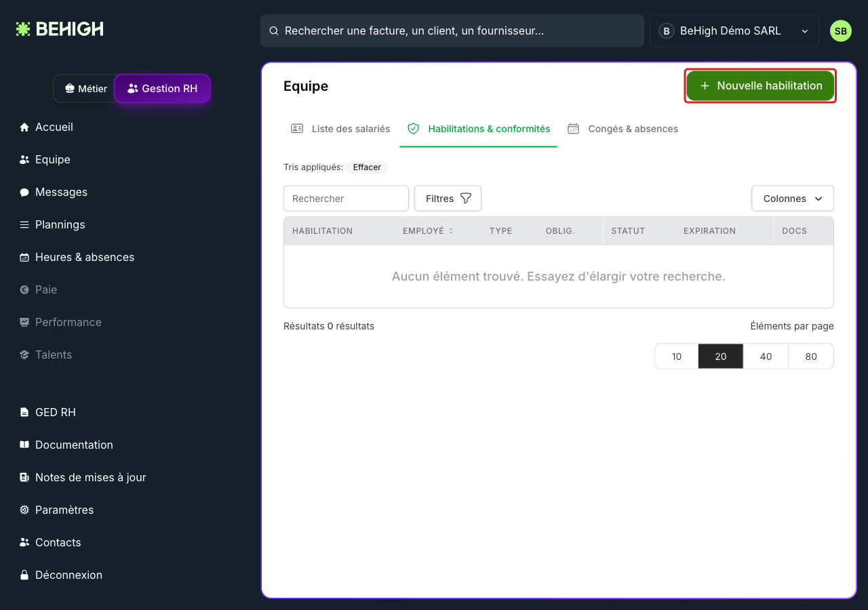Open Plannings from the sidebar list icon

pos(24,225)
